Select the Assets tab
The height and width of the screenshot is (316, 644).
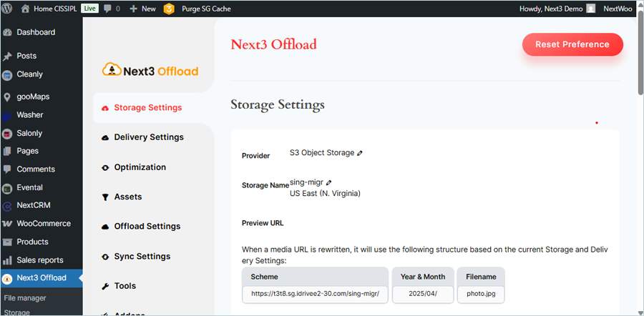coord(127,197)
